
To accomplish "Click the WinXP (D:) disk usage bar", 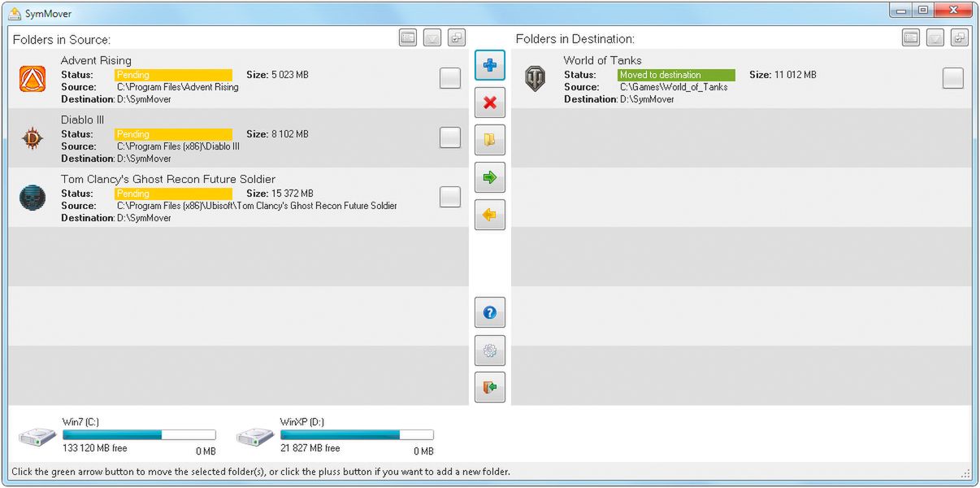I will tap(357, 435).
